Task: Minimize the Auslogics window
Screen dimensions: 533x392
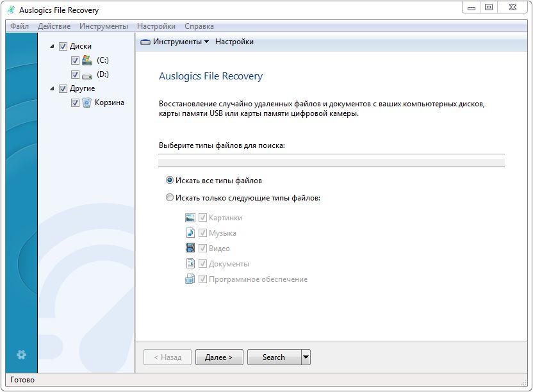Action: [x=471, y=8]
